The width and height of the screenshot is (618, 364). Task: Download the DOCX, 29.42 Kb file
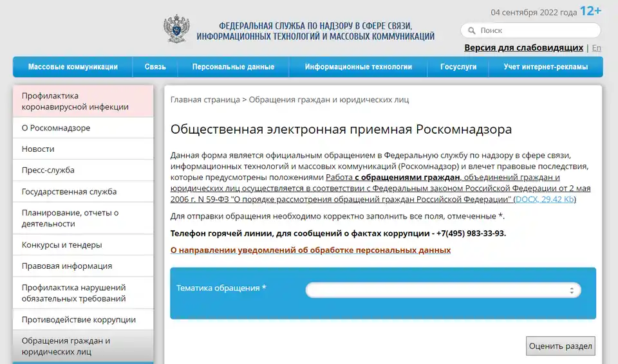(545, 199)
